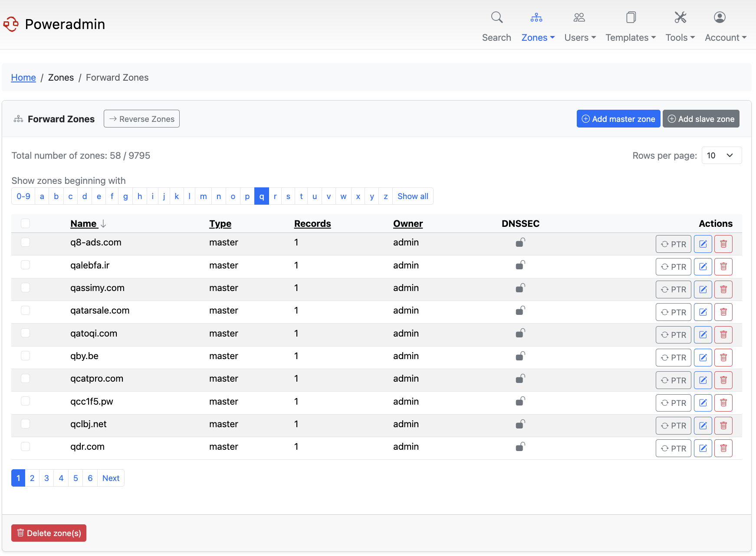Tick the checkbox next to qcc1f5.pw
Screen dimensions: 756x556
point(25,401)
